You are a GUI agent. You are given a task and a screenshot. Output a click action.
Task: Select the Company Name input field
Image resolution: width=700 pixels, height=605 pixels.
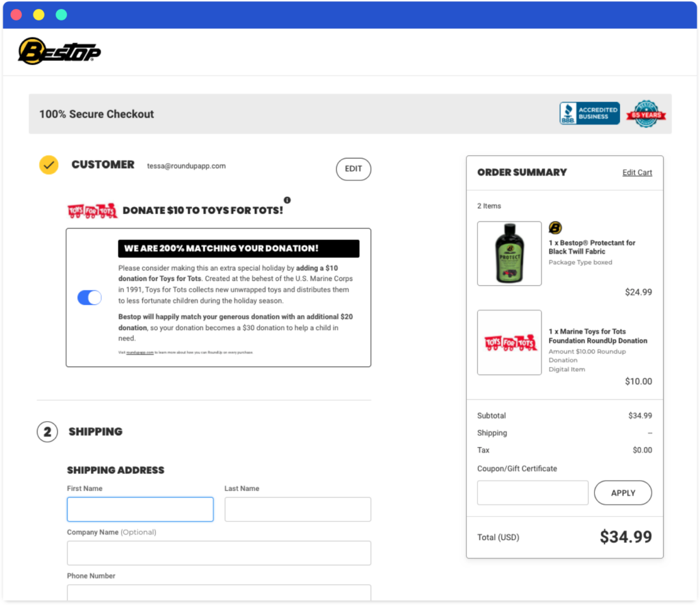[219, 553]
